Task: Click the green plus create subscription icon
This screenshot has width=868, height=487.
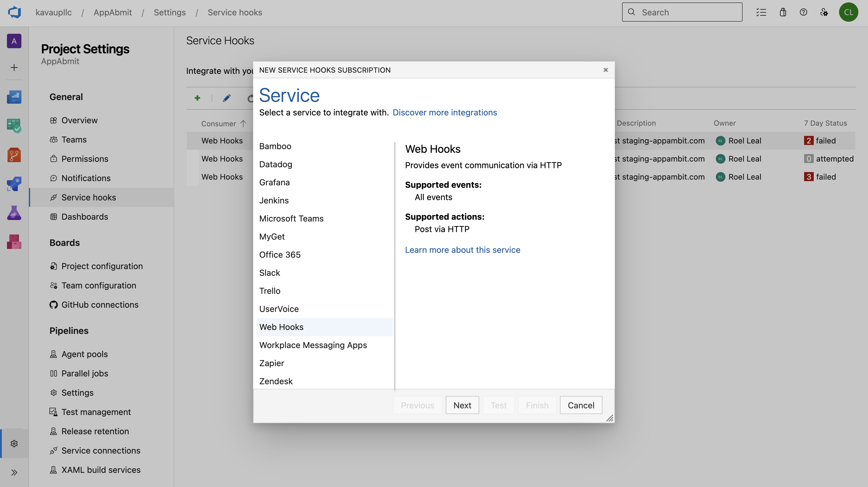Action: tap(197, 98)
